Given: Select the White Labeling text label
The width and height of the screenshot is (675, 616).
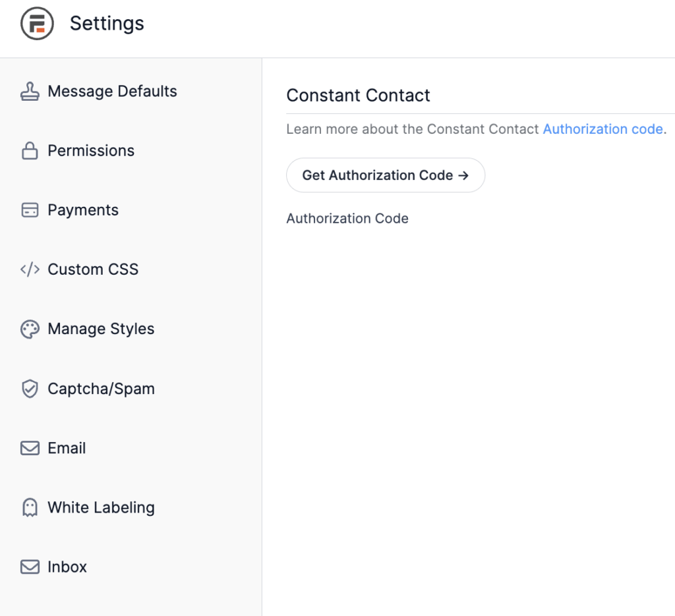Looking at the screenshot, I should pos(101,507).
